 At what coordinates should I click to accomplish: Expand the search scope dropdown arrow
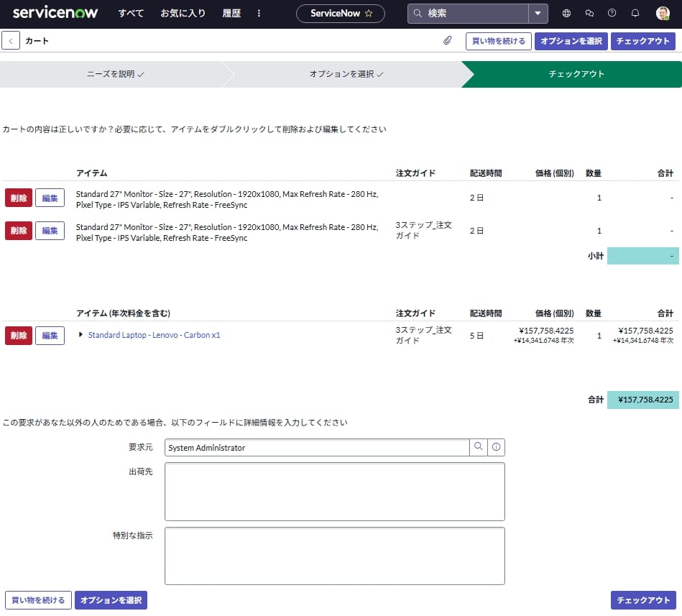click(x=538, y=14)
